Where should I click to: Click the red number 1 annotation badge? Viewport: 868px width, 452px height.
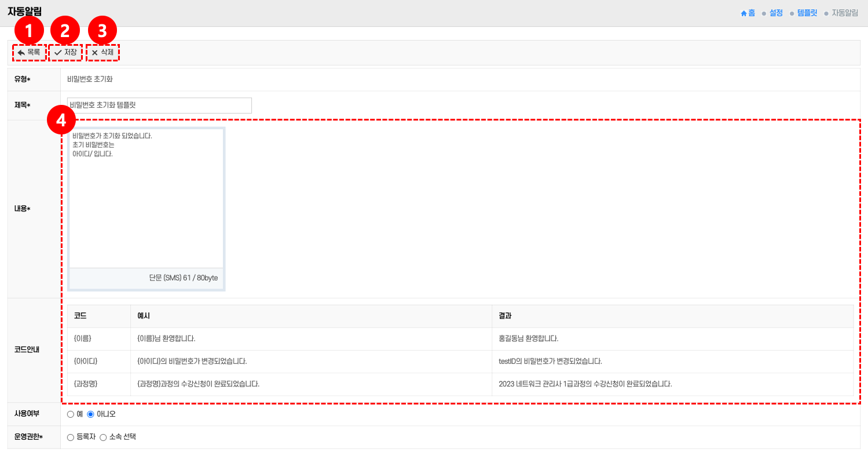(x=29, y=30)
